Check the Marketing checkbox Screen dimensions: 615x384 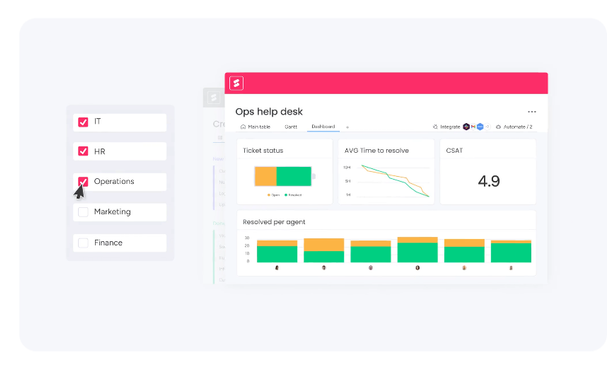83,212
